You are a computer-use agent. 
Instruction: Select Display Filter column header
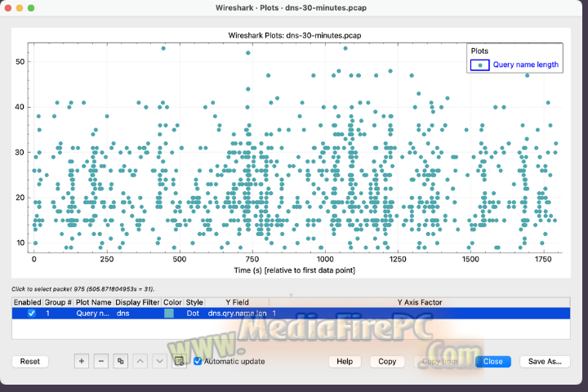tap(137, 302)
